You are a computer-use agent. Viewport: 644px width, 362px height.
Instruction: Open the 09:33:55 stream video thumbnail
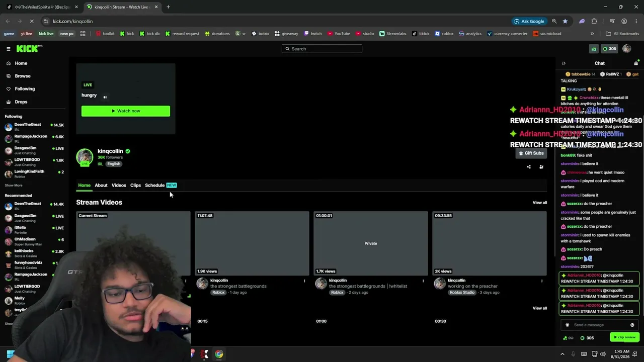coord(490,243)
